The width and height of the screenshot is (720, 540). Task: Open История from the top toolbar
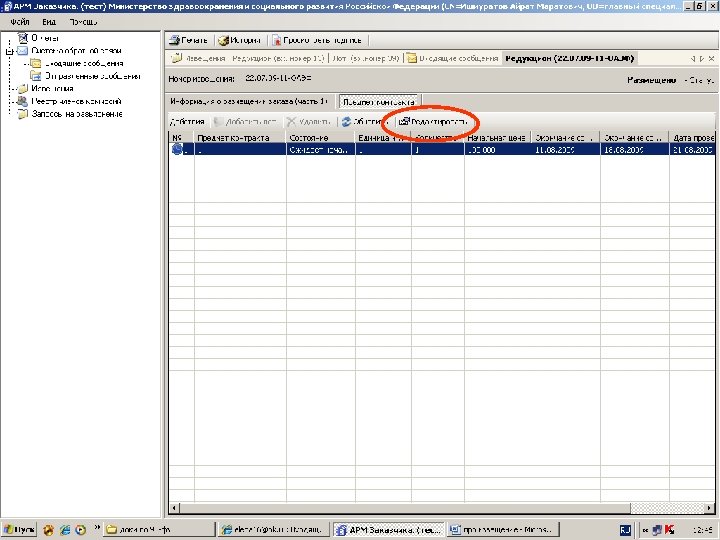[240, 40]
